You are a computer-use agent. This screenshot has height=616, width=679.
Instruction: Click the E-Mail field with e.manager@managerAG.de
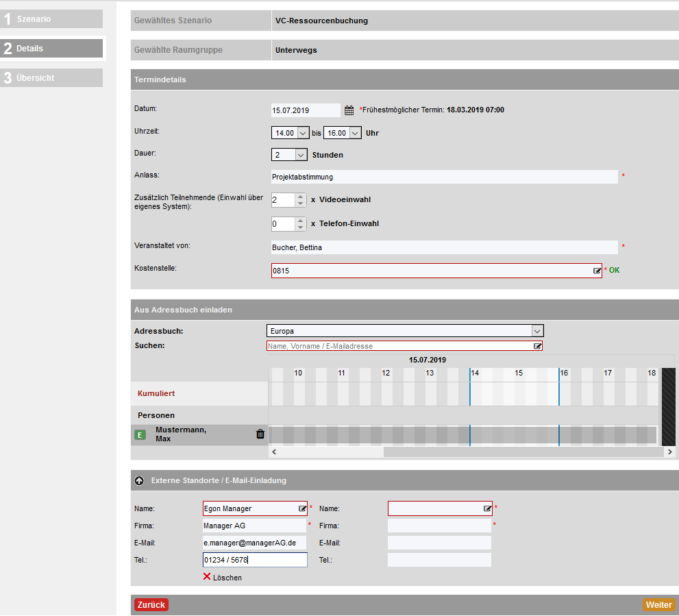255,543
